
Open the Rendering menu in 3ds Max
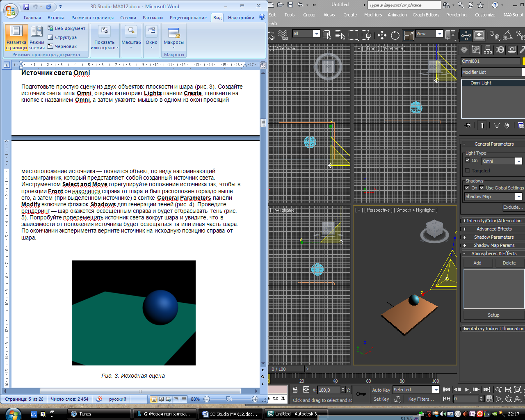tap(456, 15)
